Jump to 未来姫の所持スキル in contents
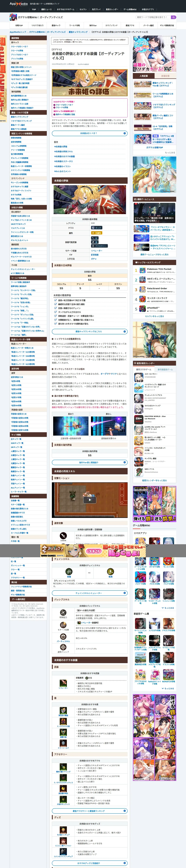 tap(63, 151)
